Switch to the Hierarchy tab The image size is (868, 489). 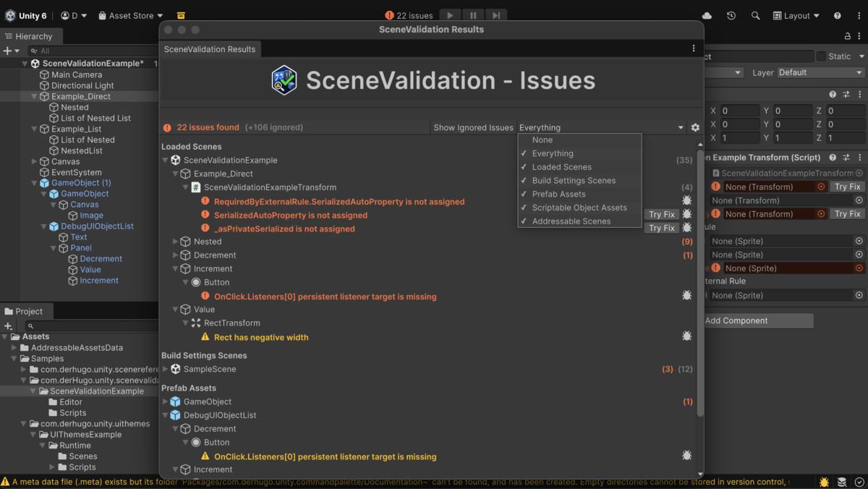tap(30, 36)
